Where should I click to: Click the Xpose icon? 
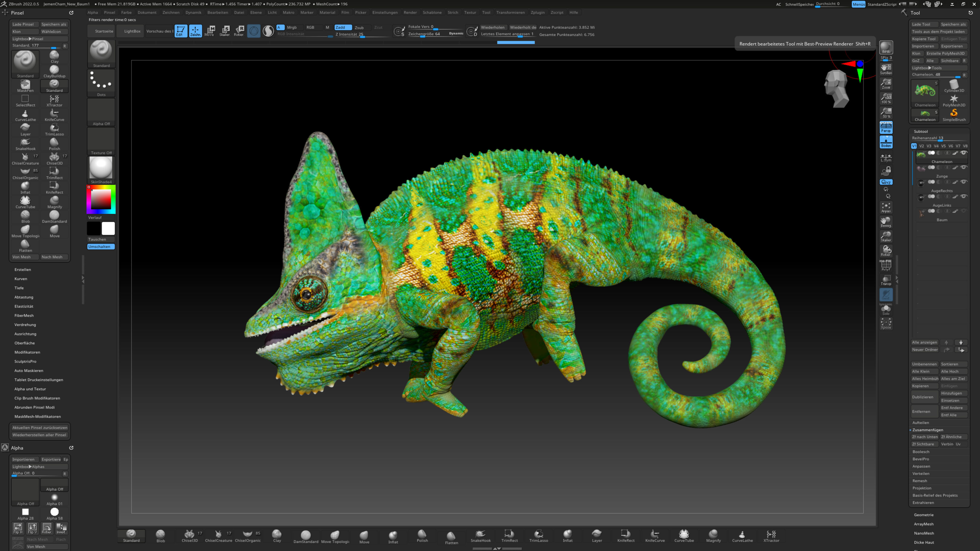pyautogui.click(x=886, y=324)
